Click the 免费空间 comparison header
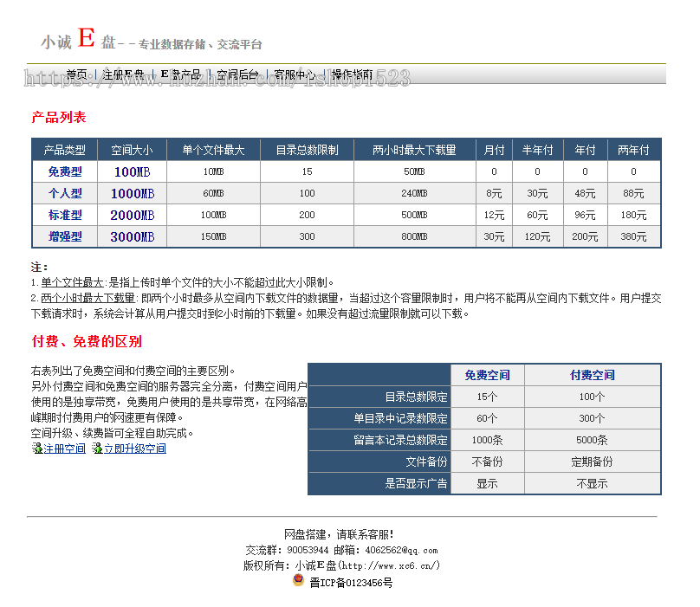Image resolution: width=700 pixels, height=607 pixels. 488,375
